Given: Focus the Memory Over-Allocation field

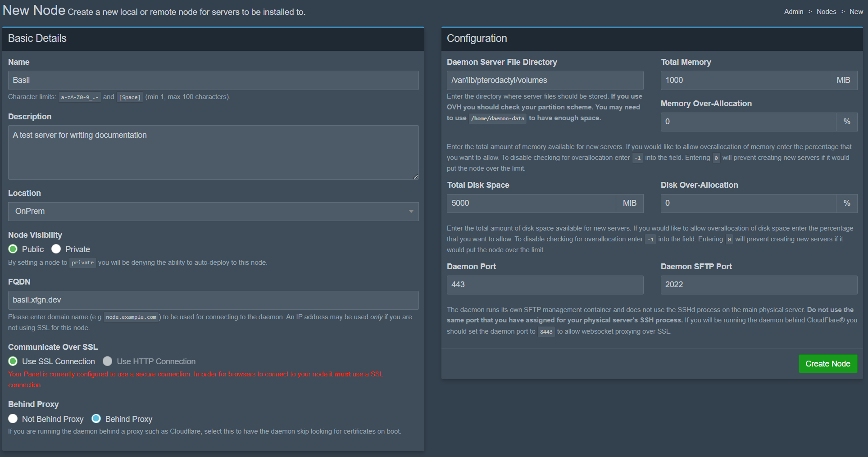Looking at the screenshot, I should [748, 122].
